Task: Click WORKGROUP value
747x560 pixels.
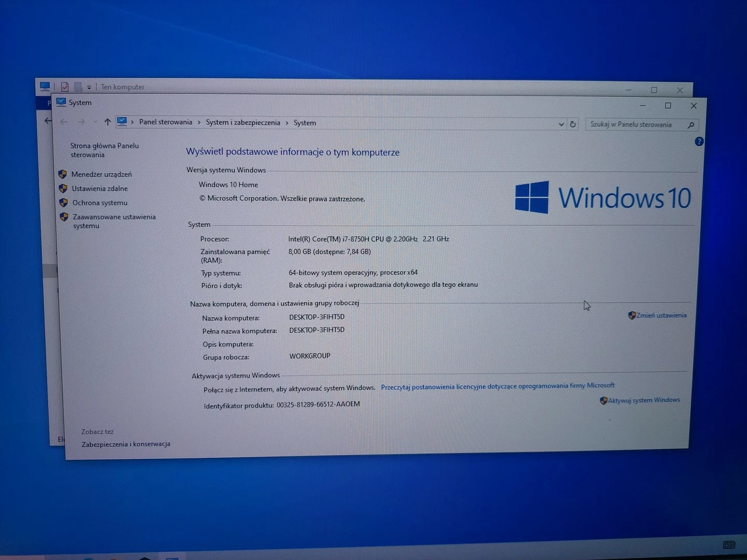Action: pyautogui.click(x=310, y=356)
